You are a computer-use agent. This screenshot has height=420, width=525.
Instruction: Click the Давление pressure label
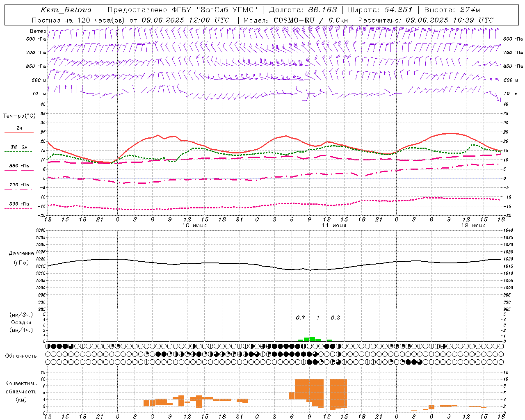21,253
